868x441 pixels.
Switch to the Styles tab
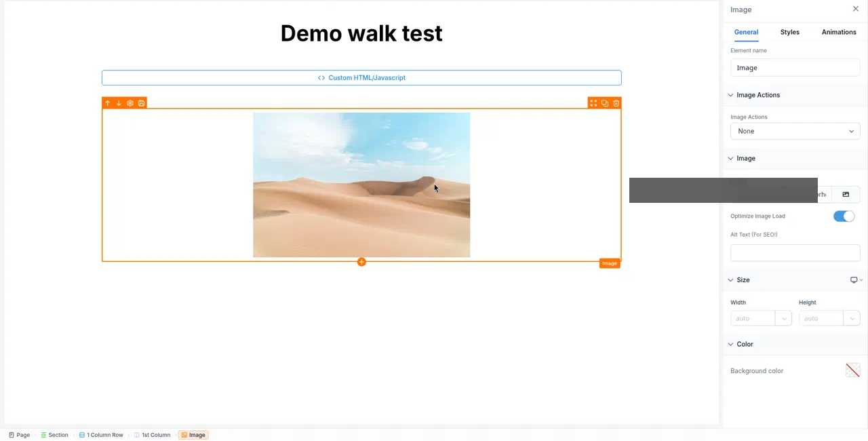(789, 32)
